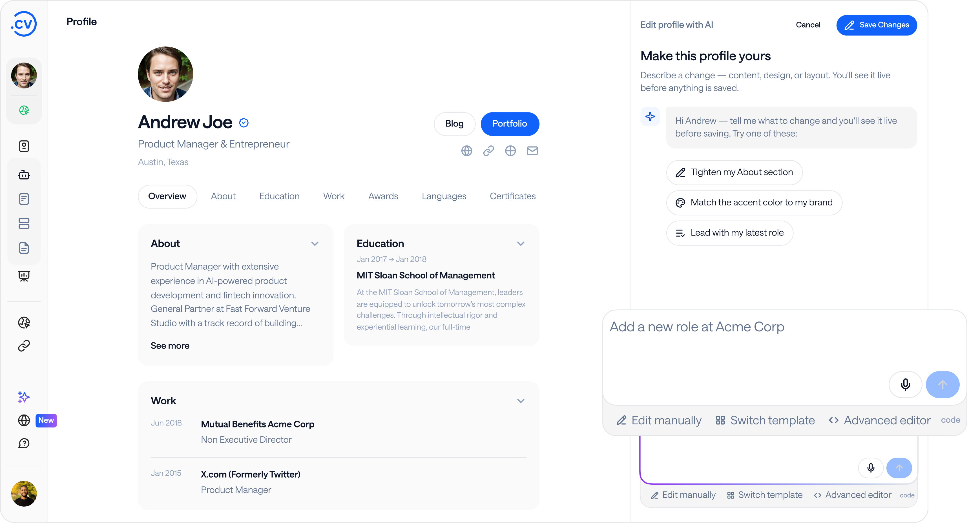Screen dimensions: 980x523
Task: Select Andrew's profile avatar in sidebar
Action: [24, 75]
